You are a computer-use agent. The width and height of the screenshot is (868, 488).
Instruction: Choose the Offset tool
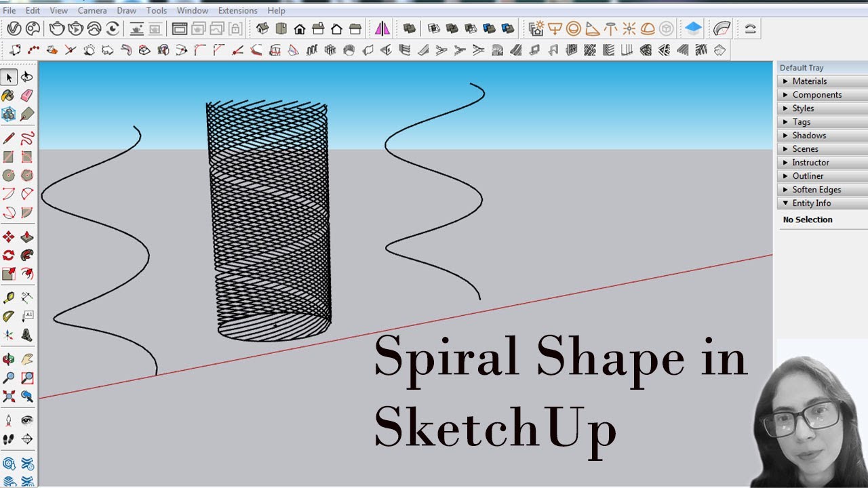[x=27, y=274]
